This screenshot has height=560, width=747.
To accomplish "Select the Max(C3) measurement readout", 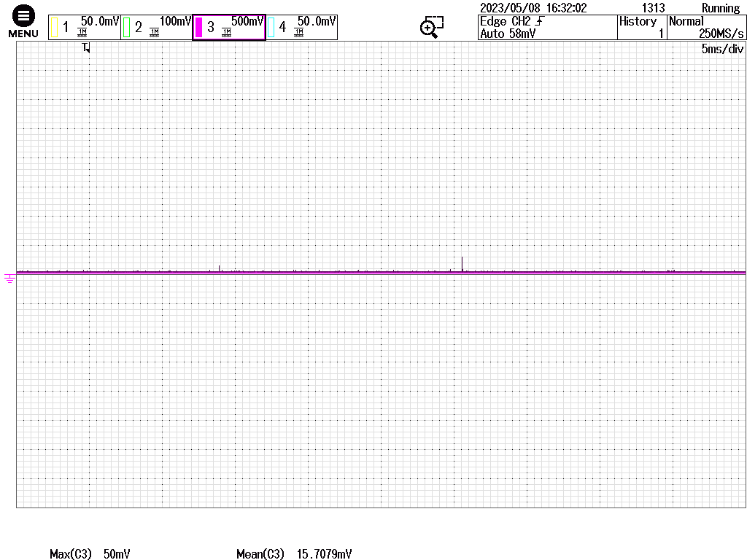I will (90, 554).
